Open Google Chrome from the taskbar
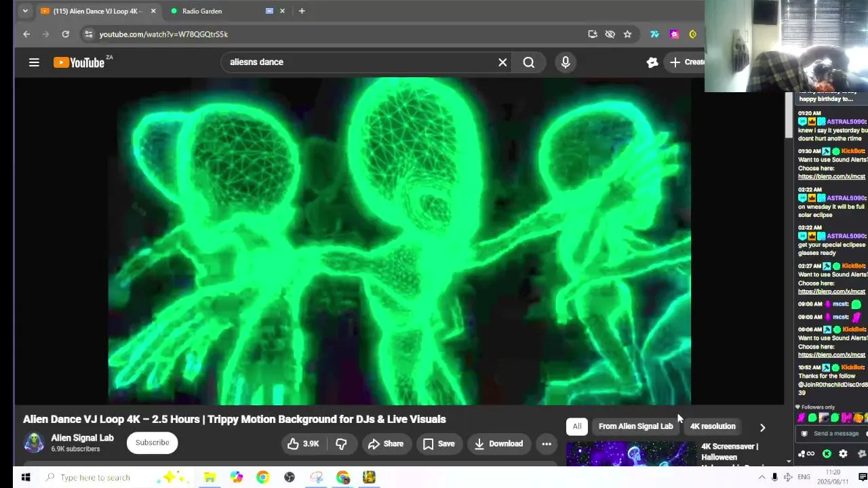 262,477
